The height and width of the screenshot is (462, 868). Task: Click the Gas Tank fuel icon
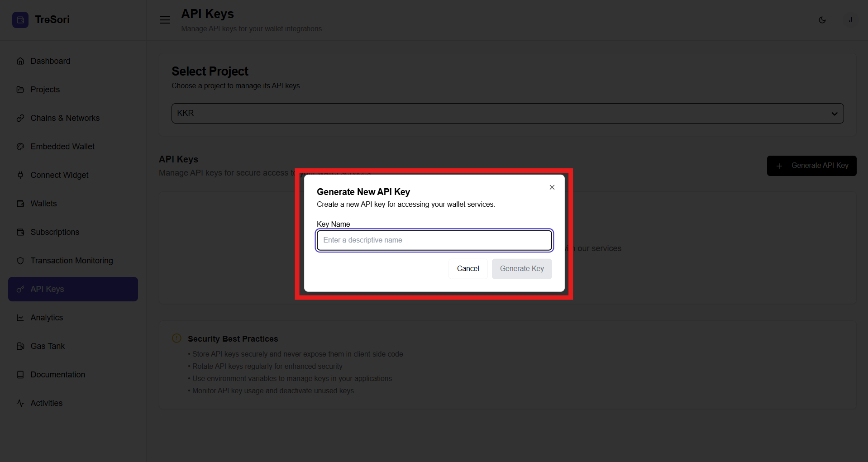pos(20,346)
